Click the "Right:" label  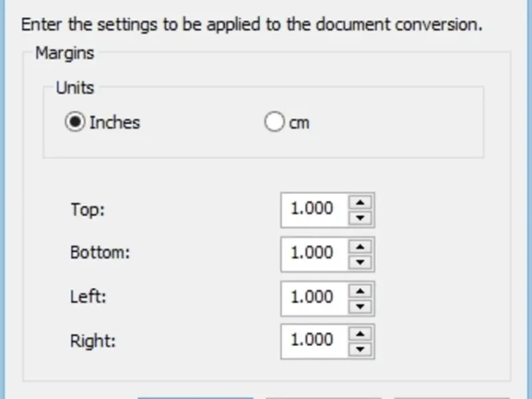coord(92,341)
